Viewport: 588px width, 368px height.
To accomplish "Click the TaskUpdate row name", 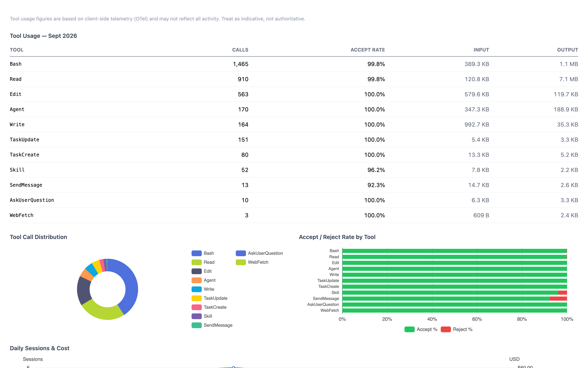I will (24, 140).
